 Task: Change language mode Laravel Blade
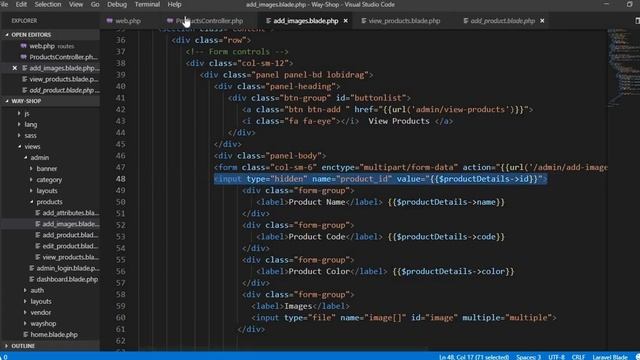pos(610,357)
